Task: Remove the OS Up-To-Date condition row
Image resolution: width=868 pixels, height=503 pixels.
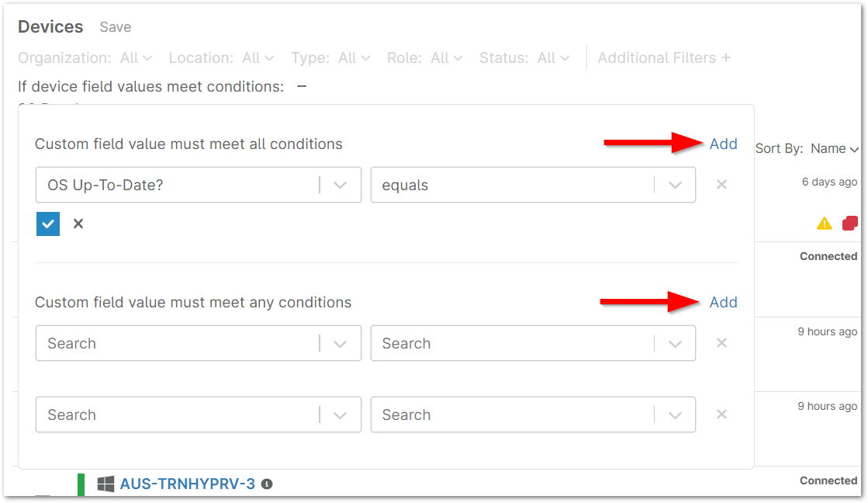Action: click(721, 185)
